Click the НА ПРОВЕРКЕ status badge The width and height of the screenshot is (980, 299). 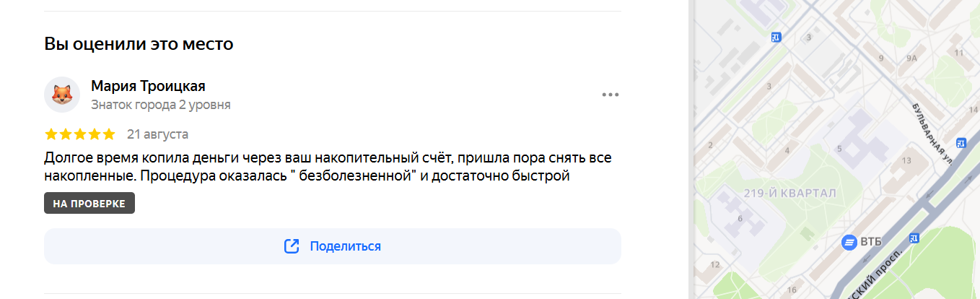[x=89, y=204]
